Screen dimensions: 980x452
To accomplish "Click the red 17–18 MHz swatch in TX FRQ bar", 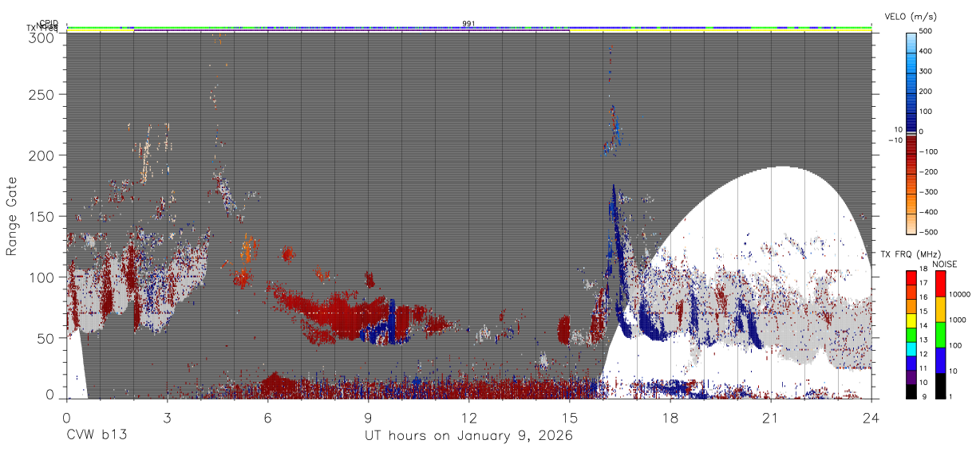I will (x=911, y=277).
